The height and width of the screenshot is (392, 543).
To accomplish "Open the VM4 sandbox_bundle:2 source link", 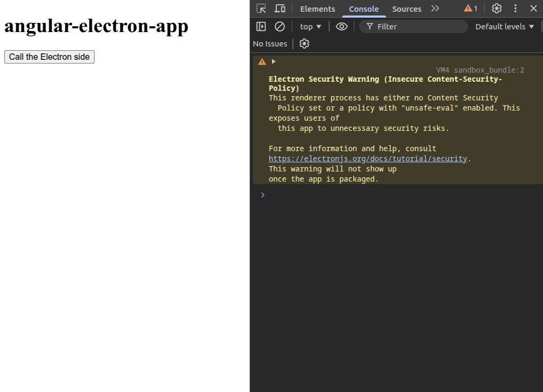I will pos(480,70).
